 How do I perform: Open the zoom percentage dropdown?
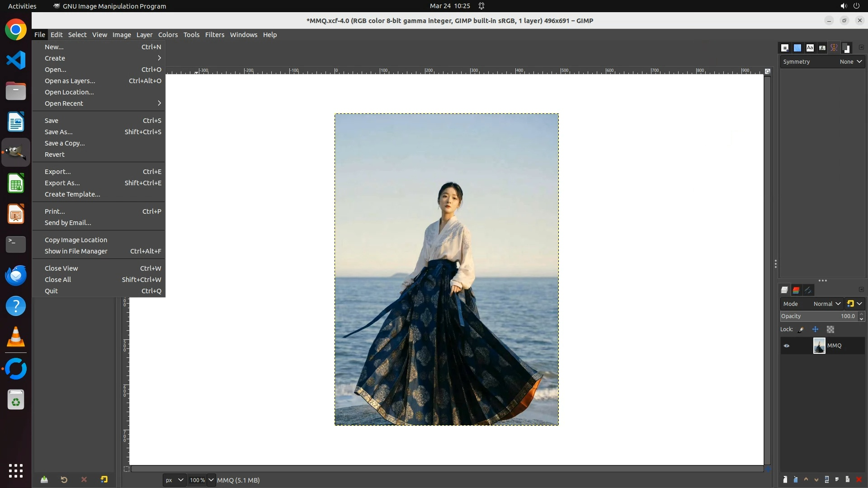211,480
